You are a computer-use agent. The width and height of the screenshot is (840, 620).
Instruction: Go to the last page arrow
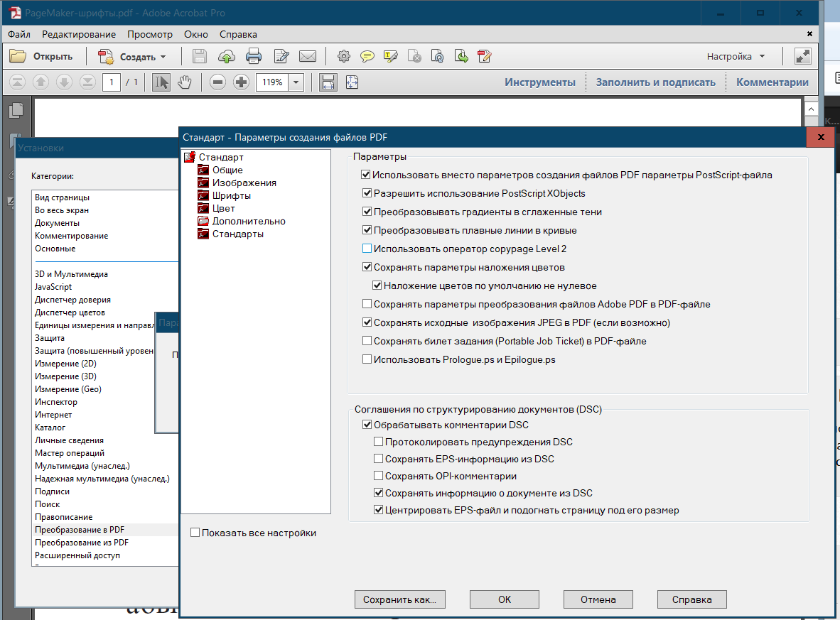coord(87,82)
